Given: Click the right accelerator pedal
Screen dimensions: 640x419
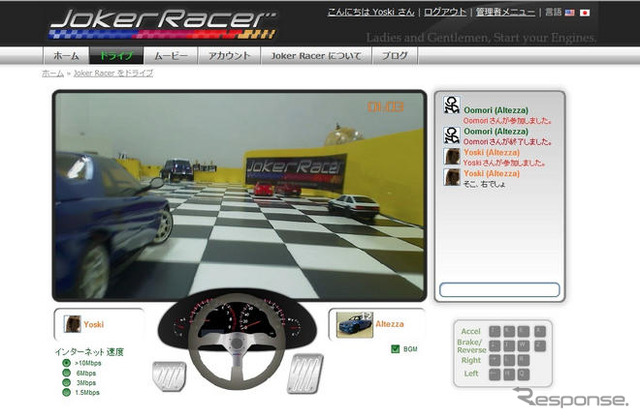Looking at the screenshot, I should click(305, 373).
